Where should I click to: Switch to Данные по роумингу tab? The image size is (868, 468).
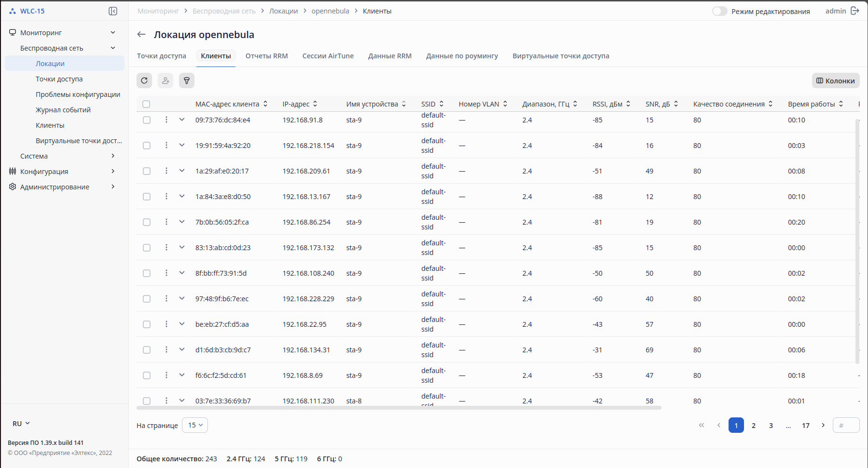click(462, 56)
